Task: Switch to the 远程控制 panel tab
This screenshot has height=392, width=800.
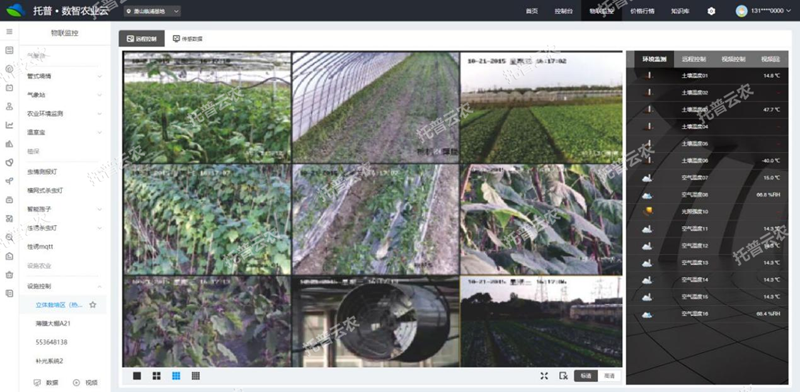Action: tap(693, 59)
